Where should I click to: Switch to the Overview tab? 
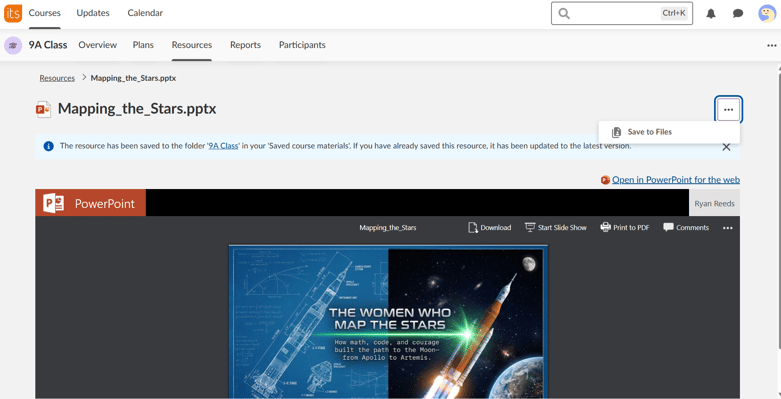coord(98,45)
